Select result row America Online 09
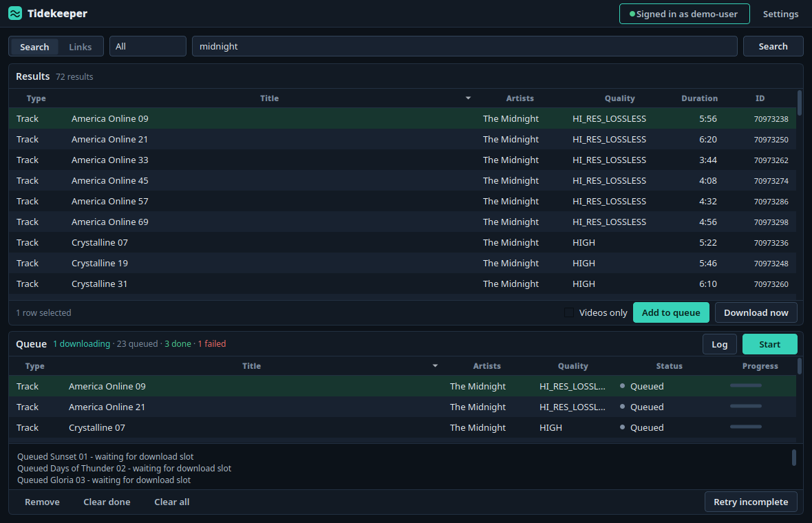812x523 pixels. (x=403, y=118)
